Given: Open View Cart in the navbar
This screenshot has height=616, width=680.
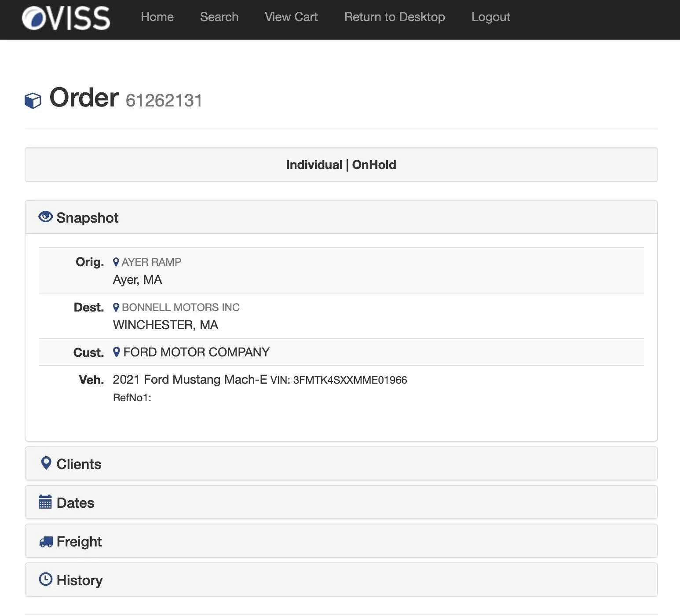Looking at the screenshot, I should pos(291,17).
